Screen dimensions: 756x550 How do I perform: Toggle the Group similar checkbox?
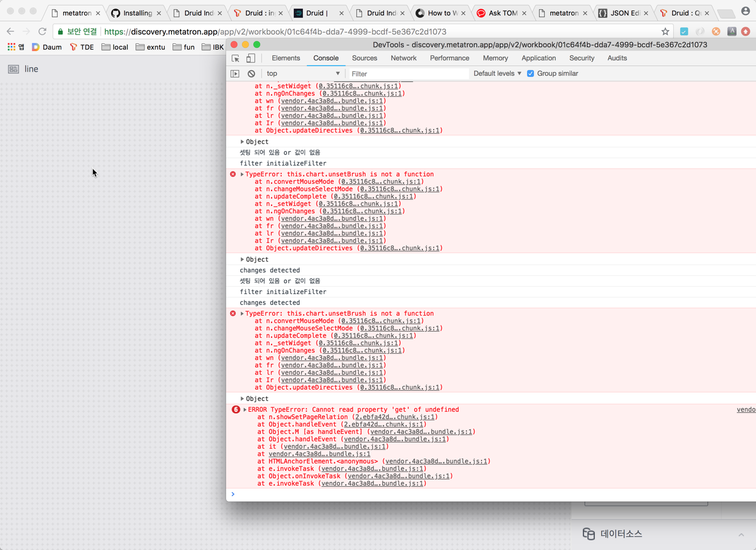tap(531, 73)
